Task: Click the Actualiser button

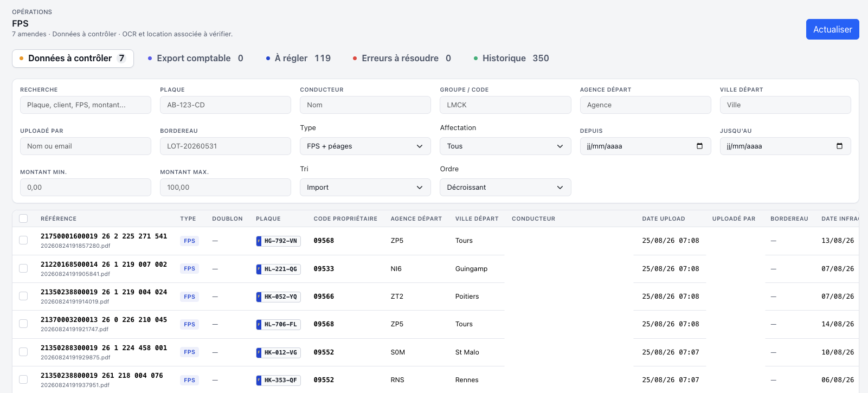Action: 832,29
